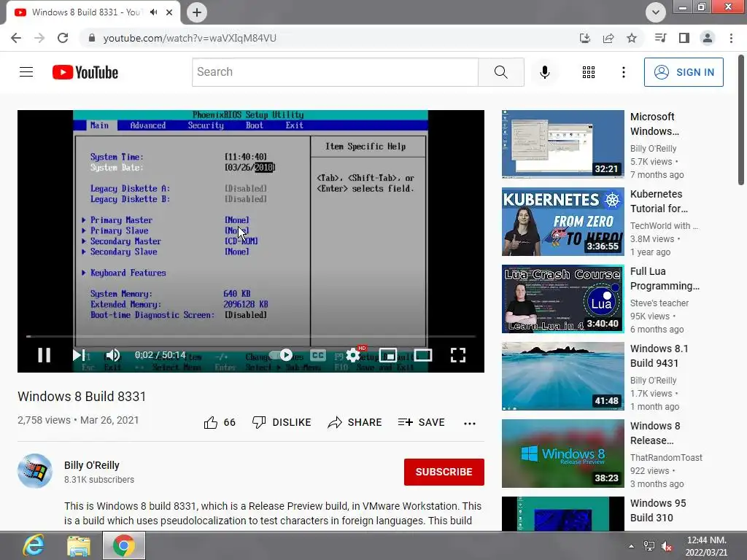Image resolution: width=747 pixels, height=560 pixels.
Task: Mute the tab via speaker icon
Action: [153, 12]
